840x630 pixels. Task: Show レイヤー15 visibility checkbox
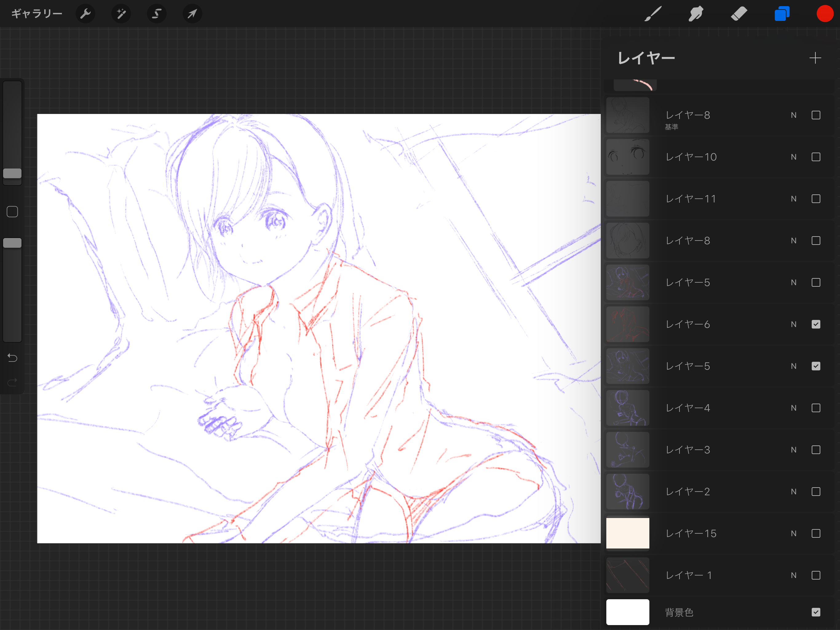(816, 533)
